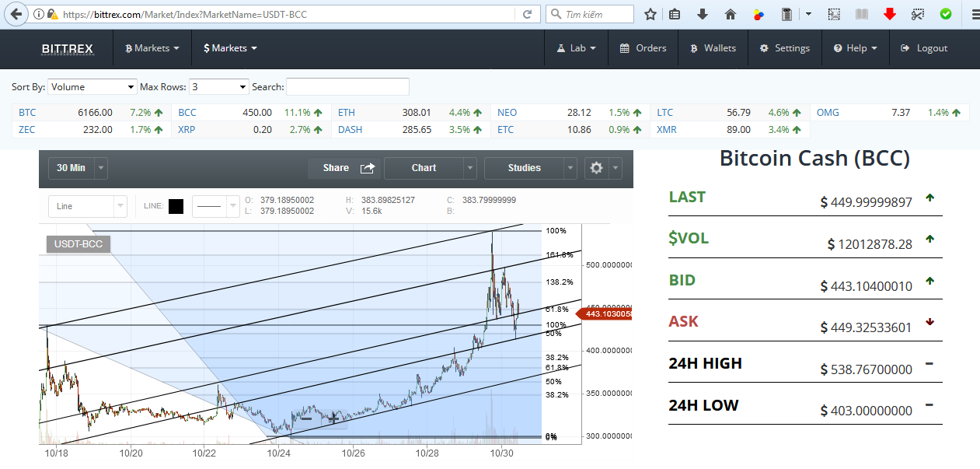Image resolution: width=980 pixels, height=469 pixels.
Task: Click the chart Share button
Action: (x=345, y=168)
